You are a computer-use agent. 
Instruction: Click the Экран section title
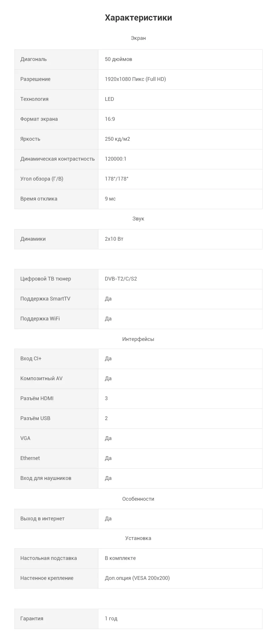(138, 38)
